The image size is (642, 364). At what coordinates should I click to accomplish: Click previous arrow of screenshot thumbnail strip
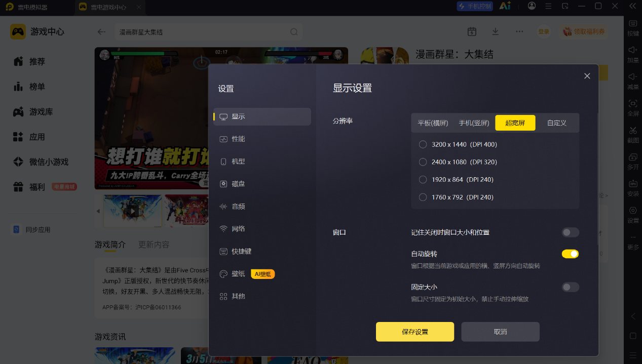[98, 211]
